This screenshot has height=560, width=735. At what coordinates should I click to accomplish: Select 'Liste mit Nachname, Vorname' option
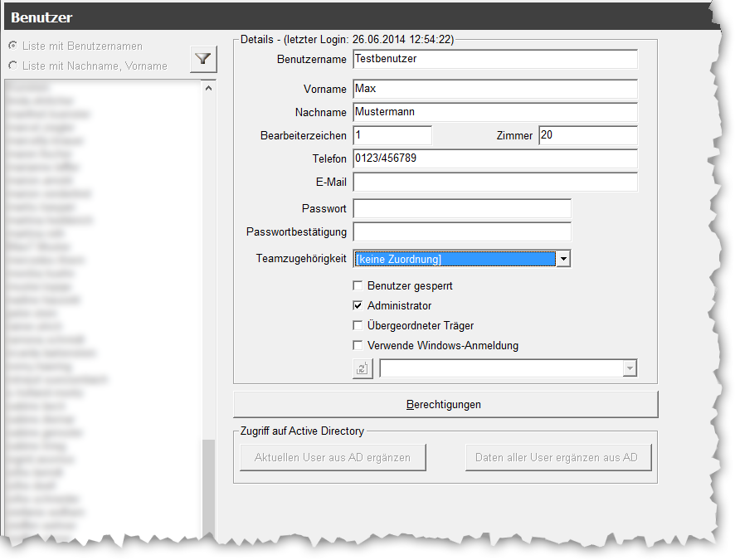[12, 66]
